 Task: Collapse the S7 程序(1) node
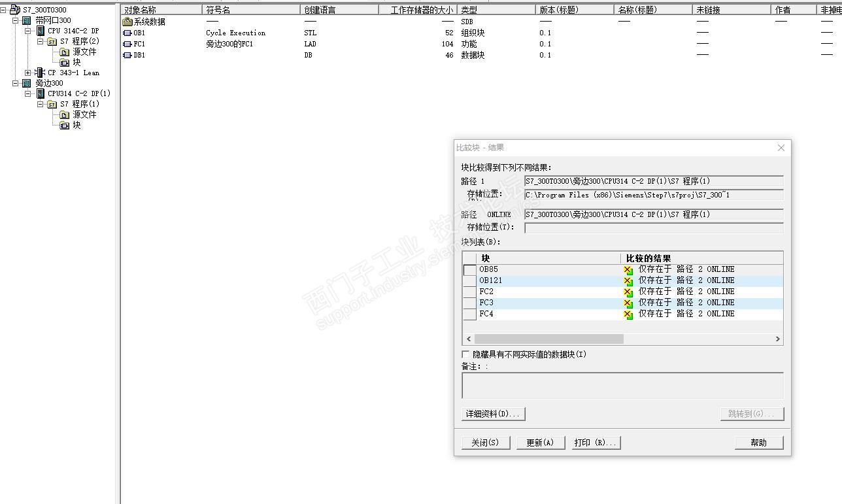[x=41, y=104]
